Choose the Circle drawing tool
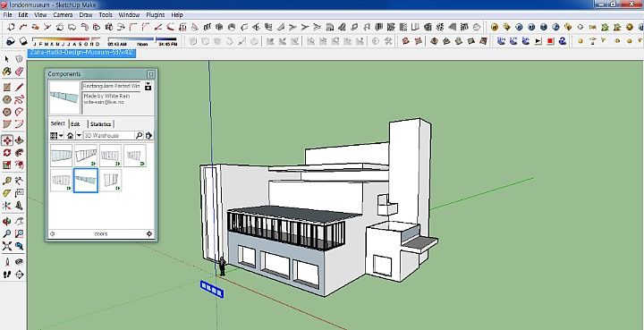The image size is (644, 330). pyautogui.click(x=6, y=99)
